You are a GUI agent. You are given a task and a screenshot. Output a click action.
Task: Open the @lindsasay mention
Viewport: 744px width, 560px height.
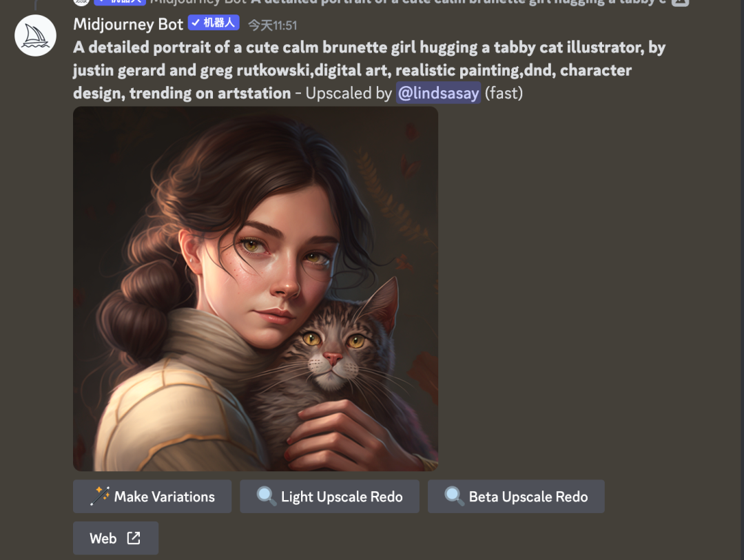[x=438, y=93]
